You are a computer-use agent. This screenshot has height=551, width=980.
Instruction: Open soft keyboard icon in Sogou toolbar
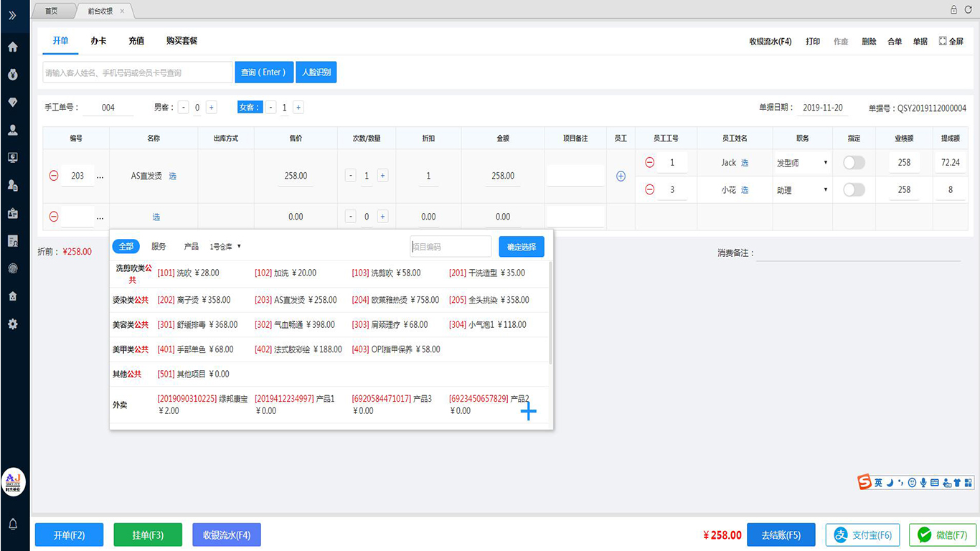coord(935,483)
